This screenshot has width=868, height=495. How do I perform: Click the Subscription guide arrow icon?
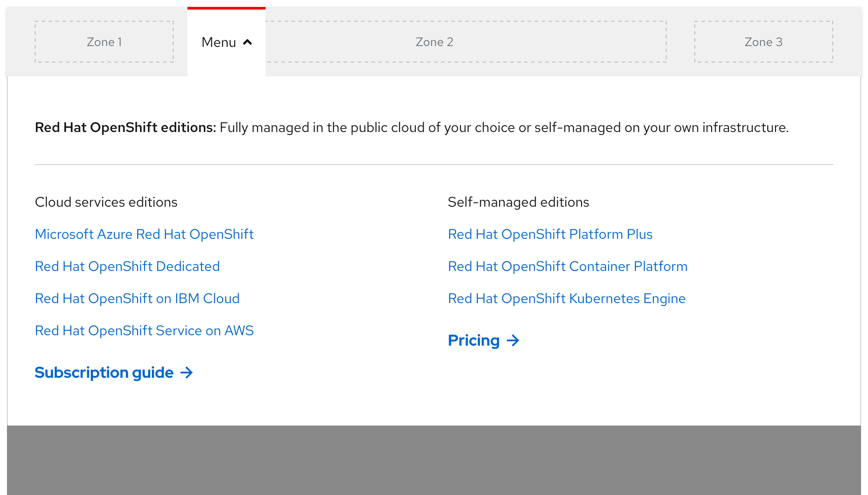coord(187,373)
